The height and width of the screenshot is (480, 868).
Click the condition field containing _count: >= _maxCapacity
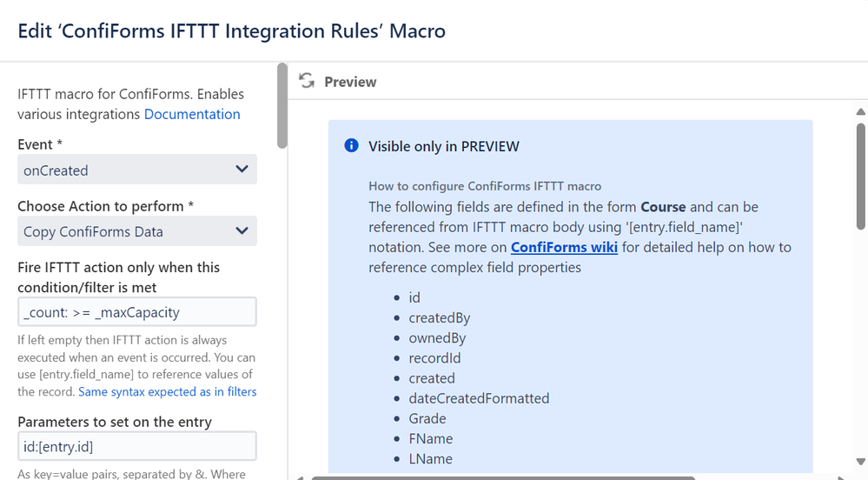point(136,312)
